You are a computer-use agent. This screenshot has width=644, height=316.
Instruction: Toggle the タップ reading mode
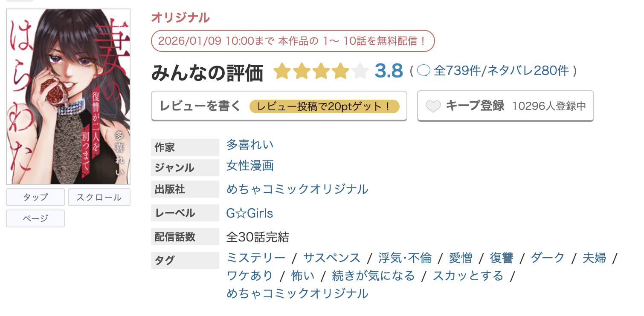(35, 197)
